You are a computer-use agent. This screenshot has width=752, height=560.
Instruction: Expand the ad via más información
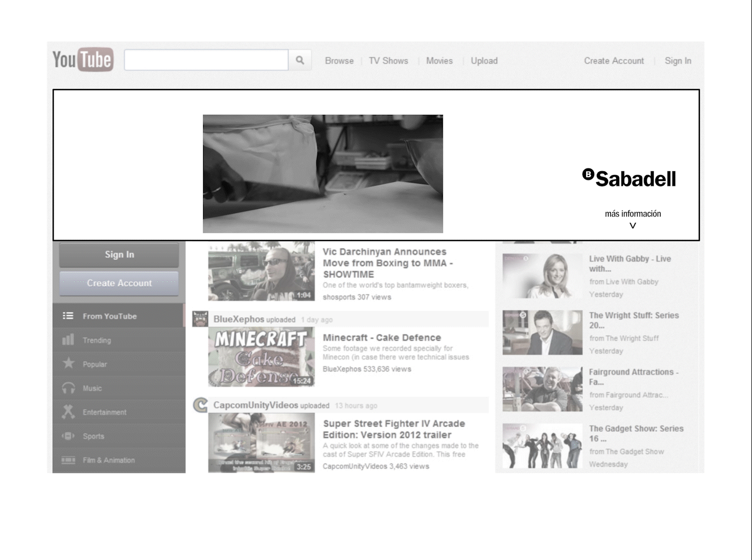633,214
